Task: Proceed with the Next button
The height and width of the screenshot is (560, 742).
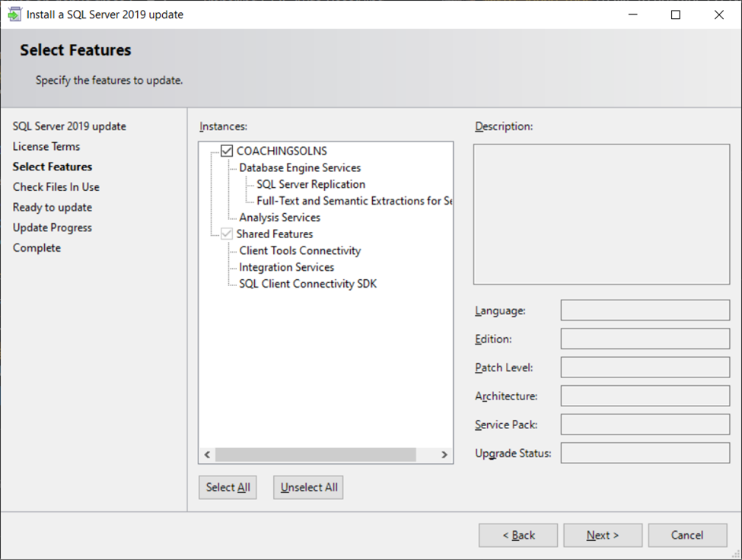Action: pos(603,535)
